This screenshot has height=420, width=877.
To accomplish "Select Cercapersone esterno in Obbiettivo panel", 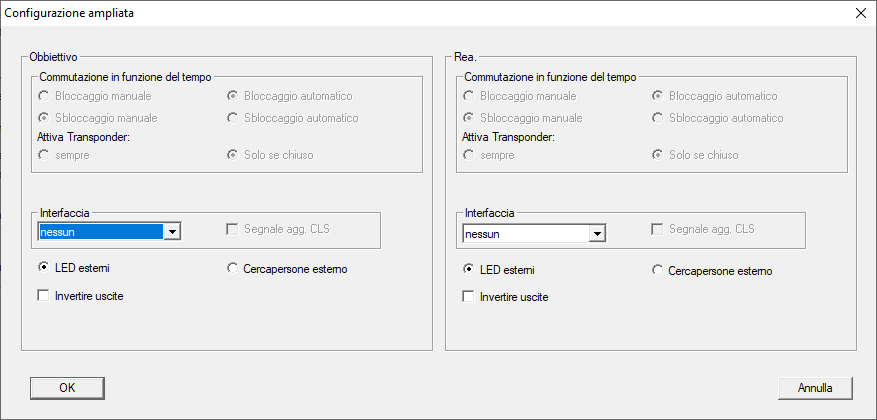I will tap(233, 268).
